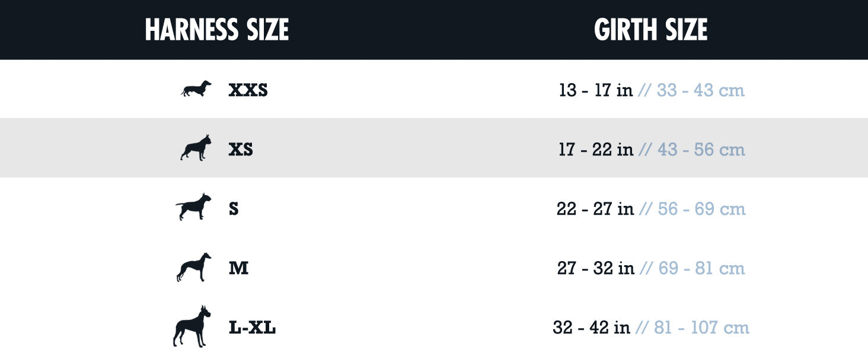Click the dachshund silhouette icon for XXS
The image size is (868, 356).
196,89
